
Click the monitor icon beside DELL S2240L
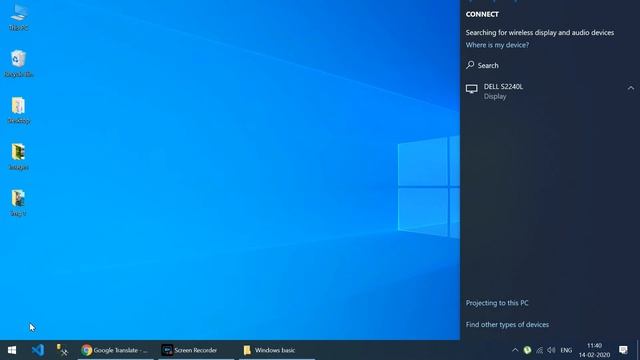[x=472, y=89]
